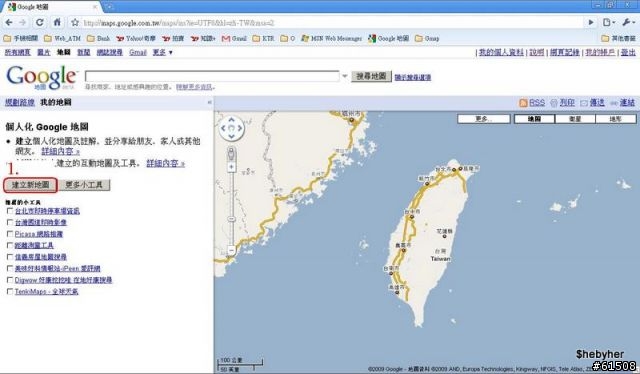Click the 搜尋地圖 search button
The width and height of the screenshot is (640, 374).
[371, 76]
